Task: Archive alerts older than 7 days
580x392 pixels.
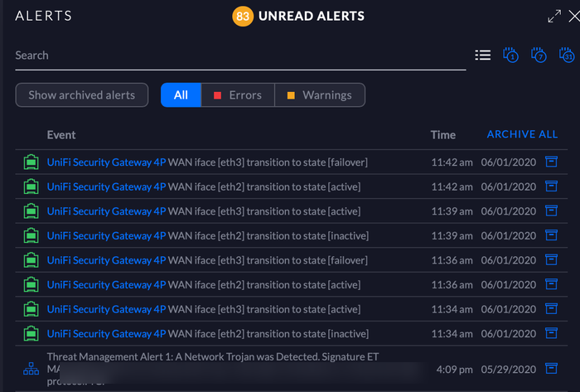Action: pyautogui.click(x=539, y=55)
